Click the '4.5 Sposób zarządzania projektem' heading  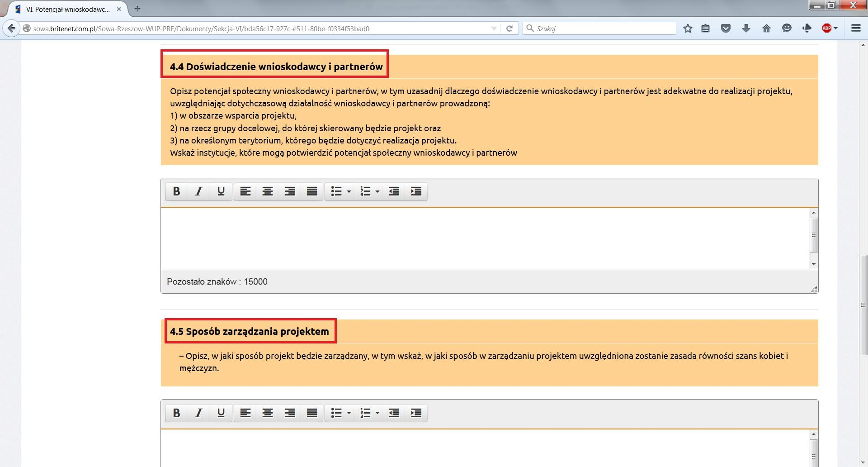click(x=250, y=331)
